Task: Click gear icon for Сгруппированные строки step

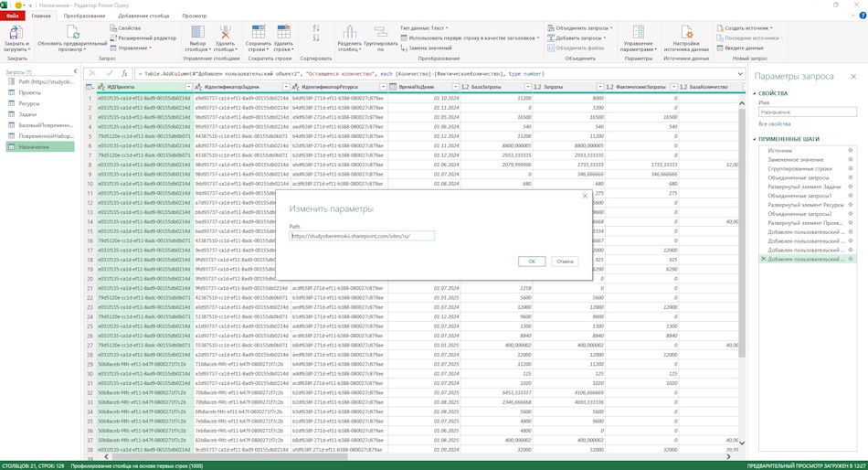Action: tap(851, 168)
